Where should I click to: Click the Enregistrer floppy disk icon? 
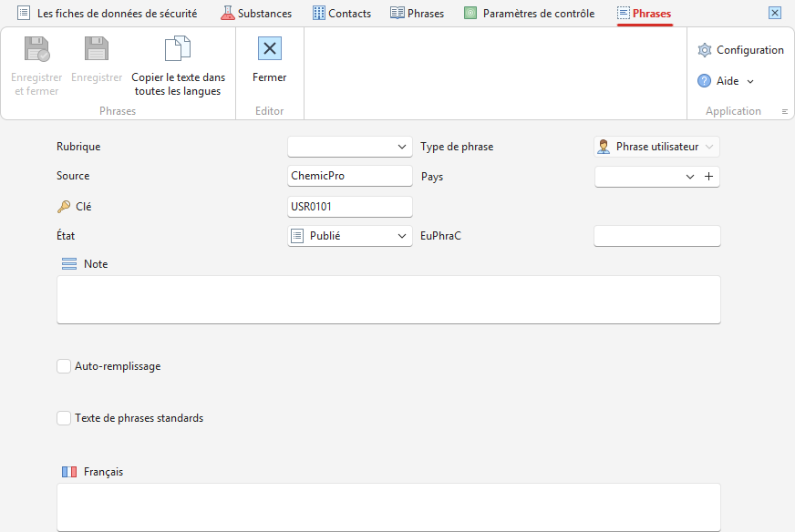pos(97,49)
